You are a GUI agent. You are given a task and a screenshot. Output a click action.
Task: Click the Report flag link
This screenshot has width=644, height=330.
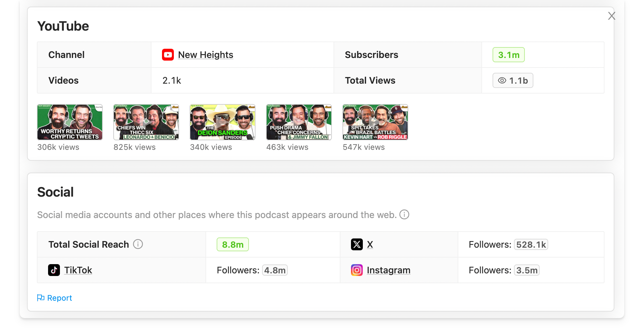[55, 298]
